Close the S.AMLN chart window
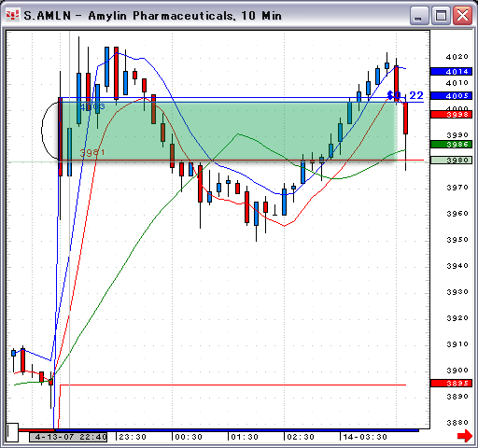Image resolution: width=478 pixels, height=448 pixels. pos(462,16)
